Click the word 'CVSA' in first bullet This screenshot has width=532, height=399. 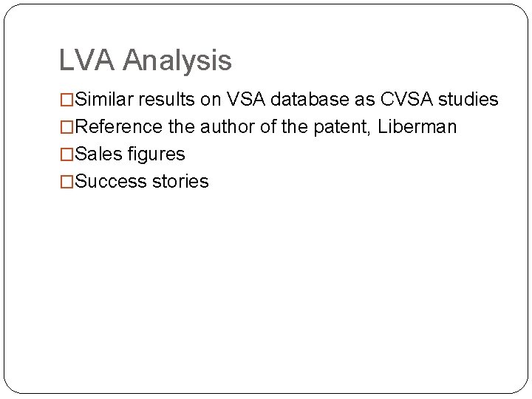[406, 99]
